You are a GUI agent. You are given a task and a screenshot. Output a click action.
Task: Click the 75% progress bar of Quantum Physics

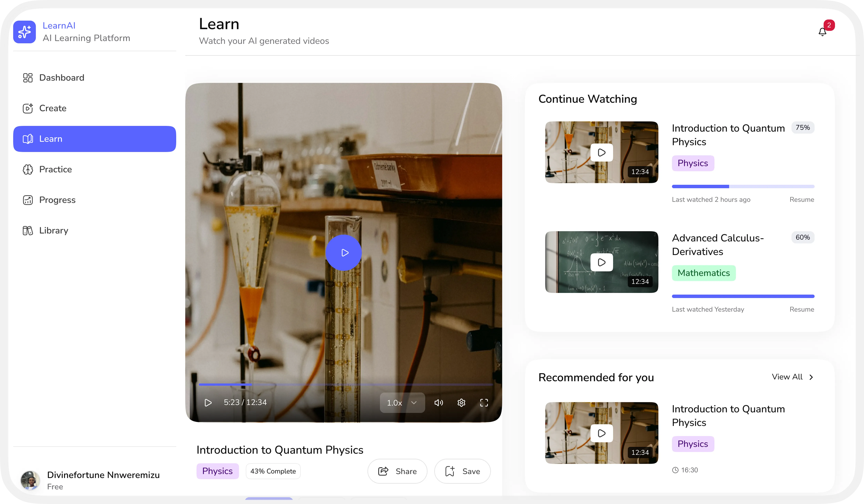(x=743, y=187)
